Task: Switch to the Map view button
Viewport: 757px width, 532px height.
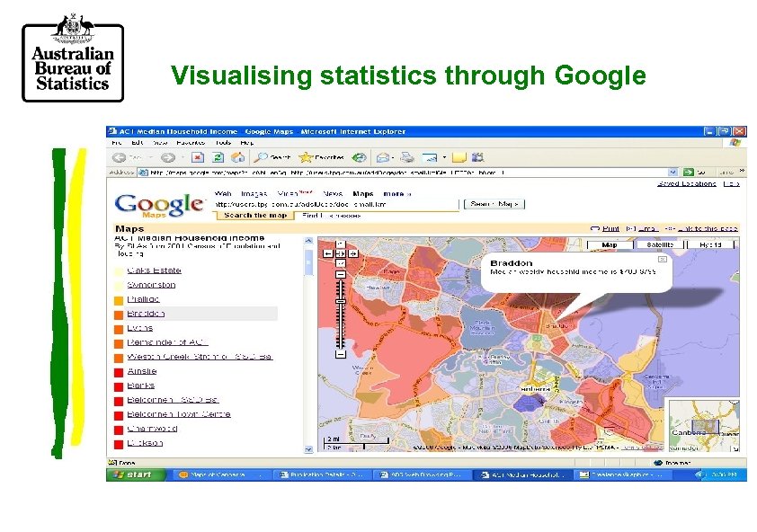Action: point(610,245)
